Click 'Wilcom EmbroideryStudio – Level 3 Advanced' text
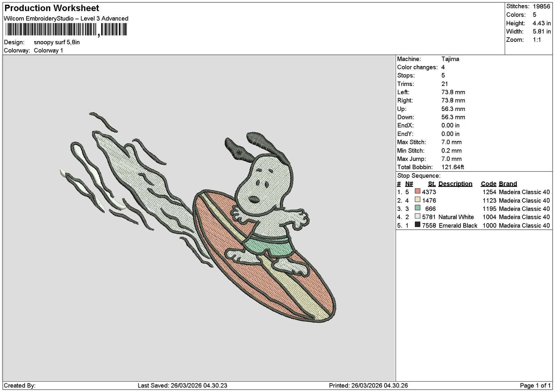The width and height of the screenshot is (555, 392). 66,18
